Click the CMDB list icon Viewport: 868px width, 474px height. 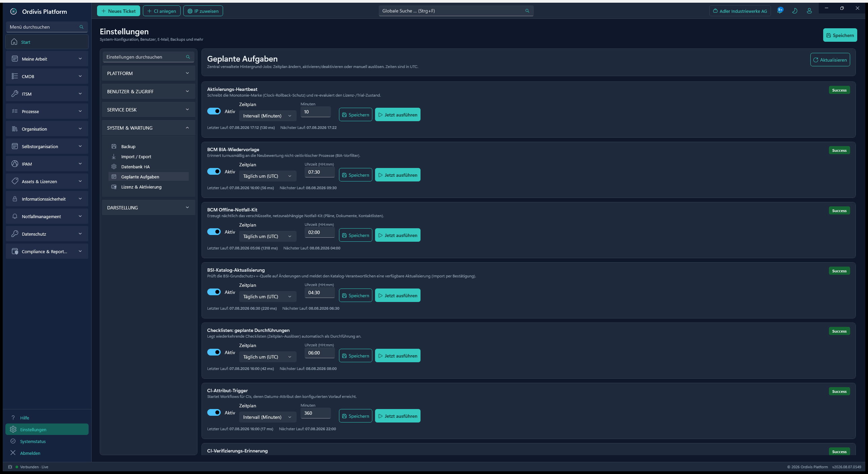coord(15,76)
